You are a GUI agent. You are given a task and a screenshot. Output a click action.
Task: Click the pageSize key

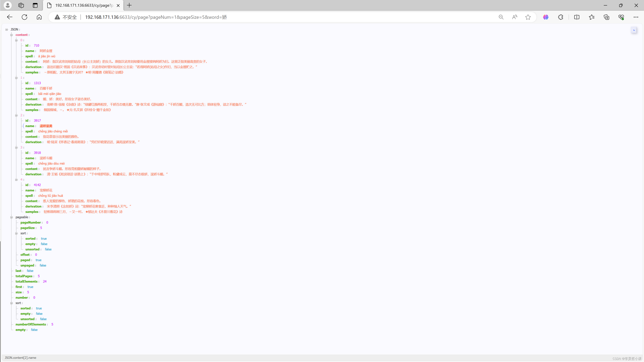pos(27,228)
